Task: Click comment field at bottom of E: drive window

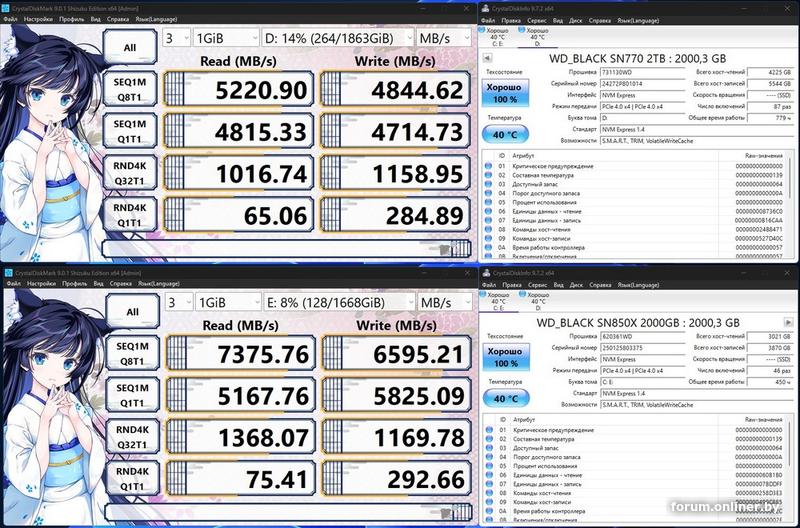Action: tap(289, 512)
